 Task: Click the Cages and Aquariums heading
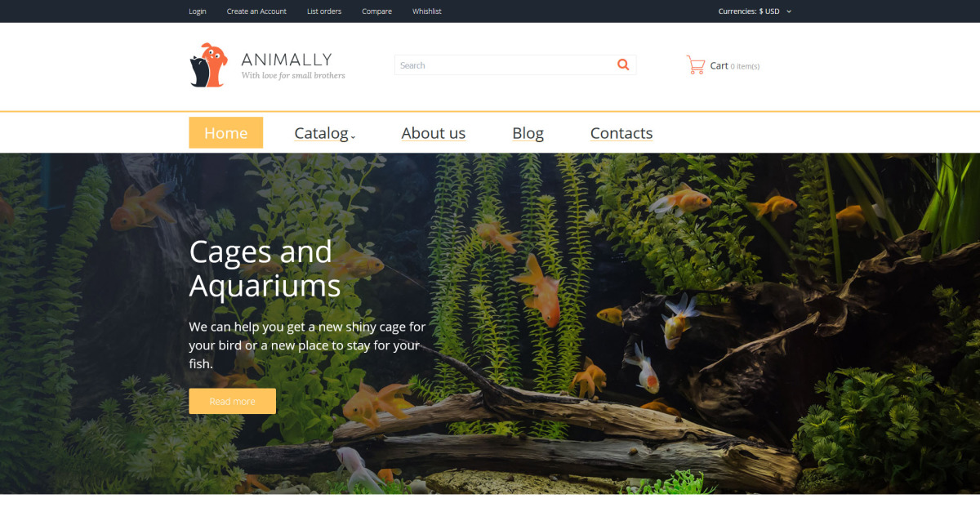click(x=265, y=269)
